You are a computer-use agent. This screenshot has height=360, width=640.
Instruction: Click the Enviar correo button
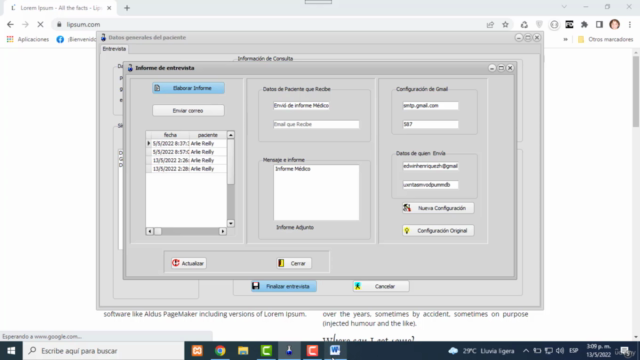pyautogui.click(x=188, y=111)
